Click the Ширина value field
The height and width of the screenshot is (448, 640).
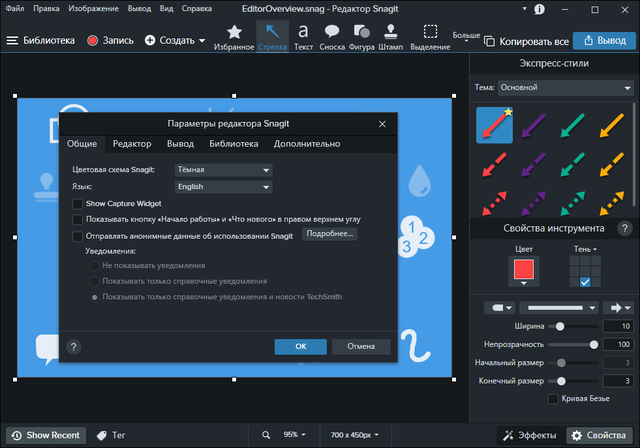pos(618,326)
